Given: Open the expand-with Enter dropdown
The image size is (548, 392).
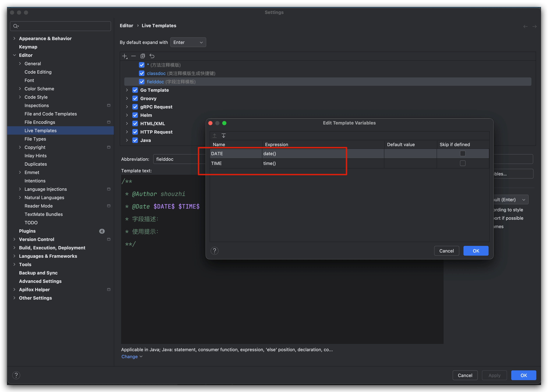Looking at the screenshot, I should pos(188,43).
